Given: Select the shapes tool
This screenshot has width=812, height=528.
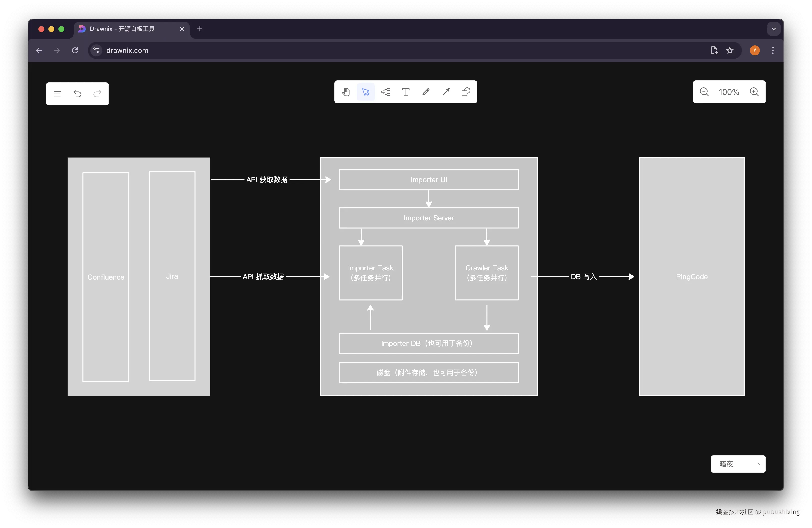Looking at the screenshot, I should pos(466,92).
